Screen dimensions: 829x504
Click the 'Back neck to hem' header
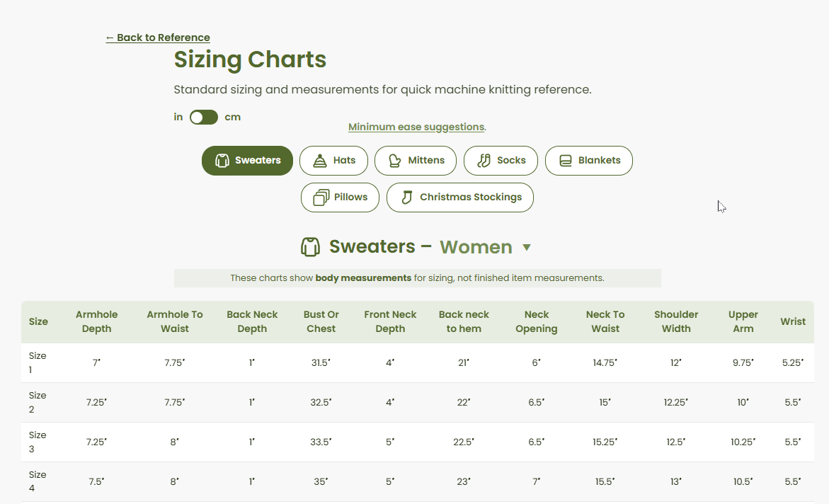coord(464,321)
